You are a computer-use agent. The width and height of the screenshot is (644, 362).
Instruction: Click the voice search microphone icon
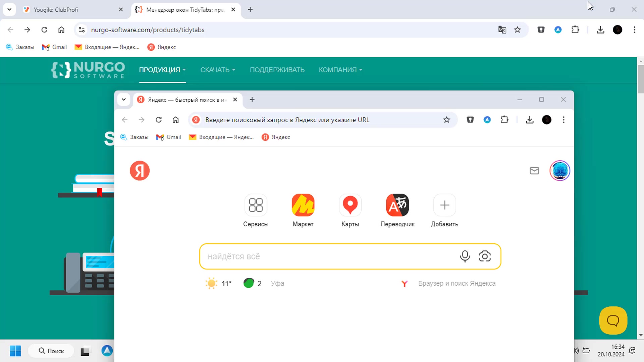(465, 256)
